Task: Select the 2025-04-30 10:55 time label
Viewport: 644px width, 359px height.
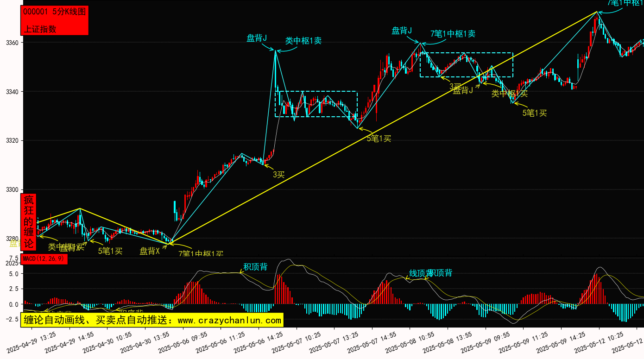Action: coord(107,342)
